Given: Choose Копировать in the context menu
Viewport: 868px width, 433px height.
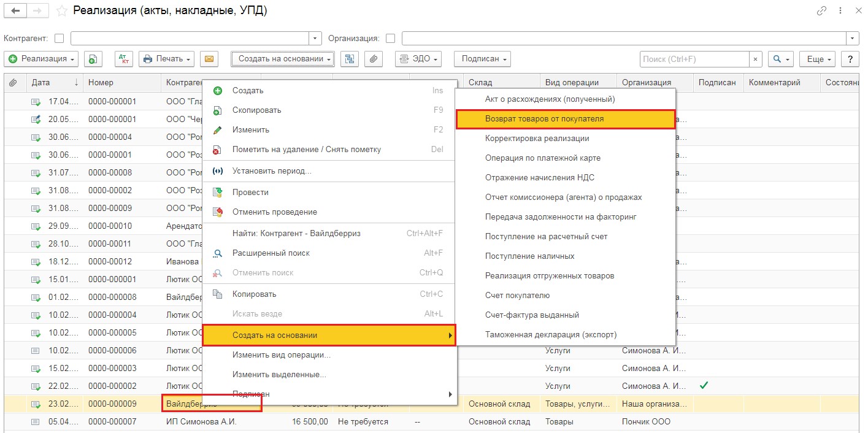Looking at the screenshot, I should 329,294.
